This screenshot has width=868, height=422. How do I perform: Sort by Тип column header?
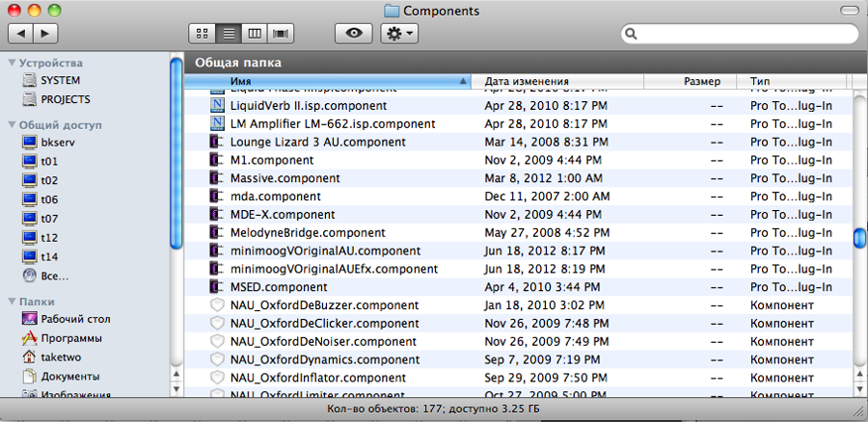tap(792, 81)
